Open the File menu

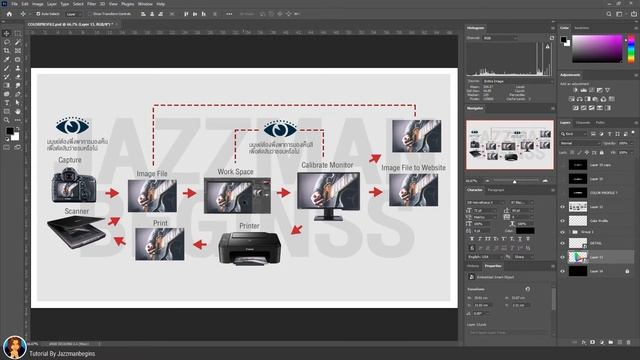(14, 4)
